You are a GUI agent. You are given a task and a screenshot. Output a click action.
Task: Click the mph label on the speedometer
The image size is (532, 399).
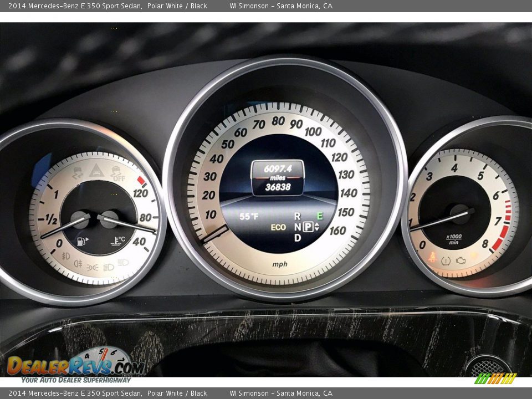279,264
